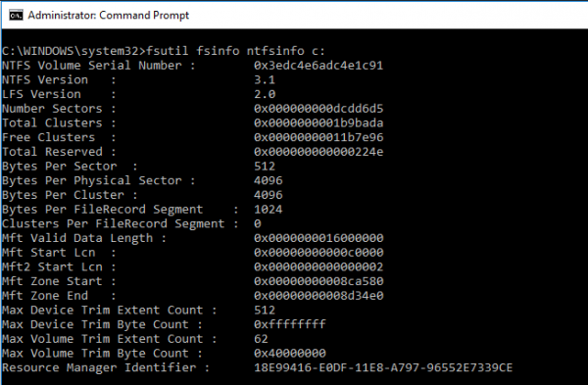Click the Mft Valid Data Length value
Image resolution: width=588 pixels, height=385 pixels.
pos(318,238)
